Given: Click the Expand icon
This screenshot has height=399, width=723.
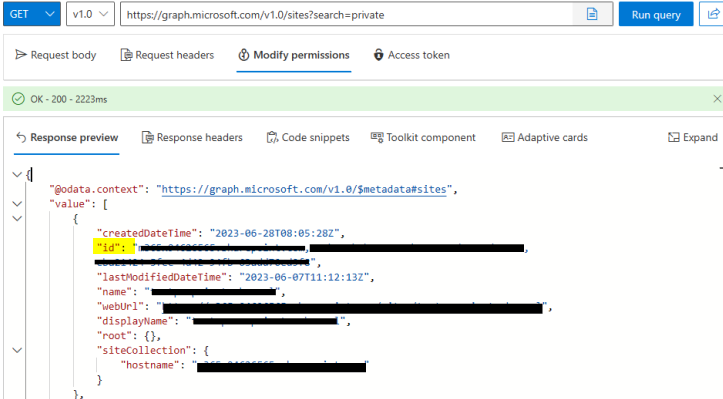Looking at the screenshot, I should click(674, 137).
